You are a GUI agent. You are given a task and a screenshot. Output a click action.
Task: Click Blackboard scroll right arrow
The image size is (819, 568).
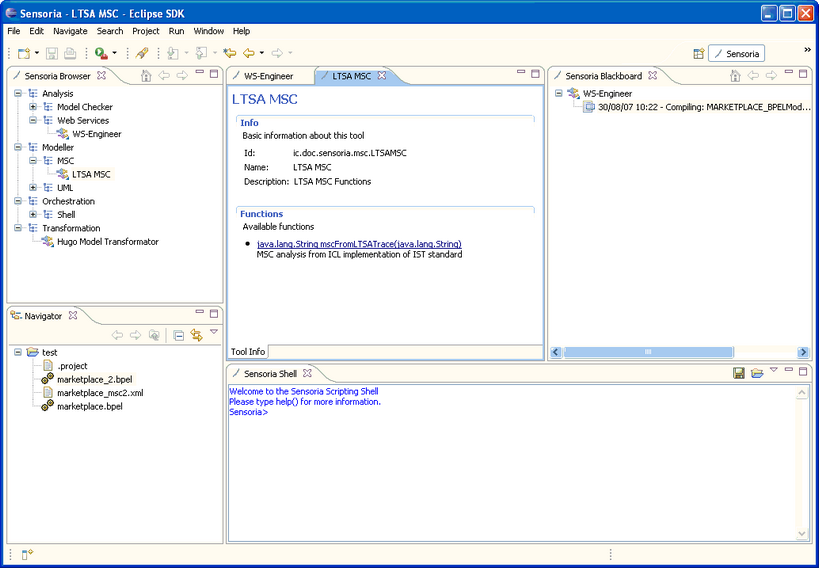[x=803, y=352]
